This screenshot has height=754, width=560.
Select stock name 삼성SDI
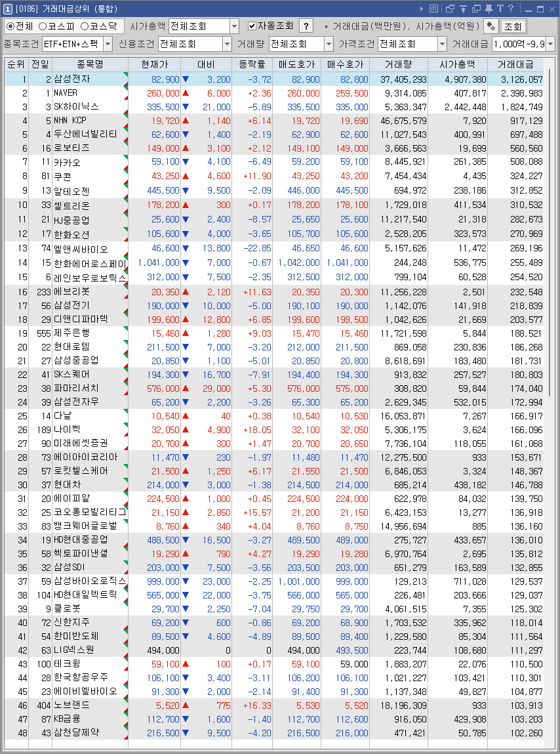(x=70, y=567)
